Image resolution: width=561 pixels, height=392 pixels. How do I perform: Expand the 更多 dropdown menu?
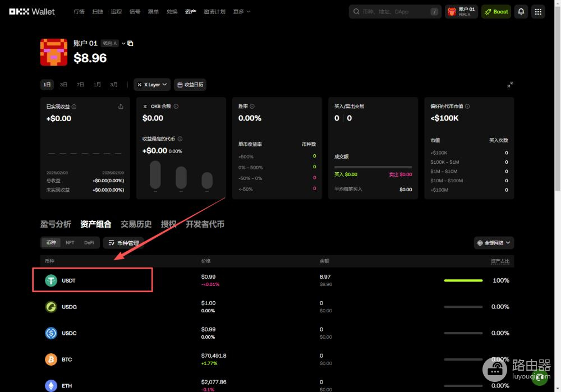point(241,11)
